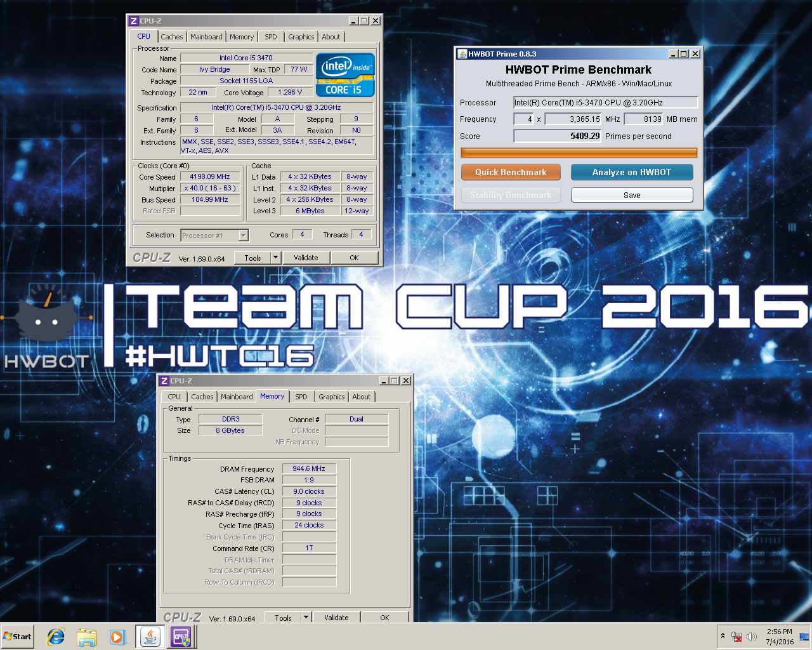Click the Start button

18,637
